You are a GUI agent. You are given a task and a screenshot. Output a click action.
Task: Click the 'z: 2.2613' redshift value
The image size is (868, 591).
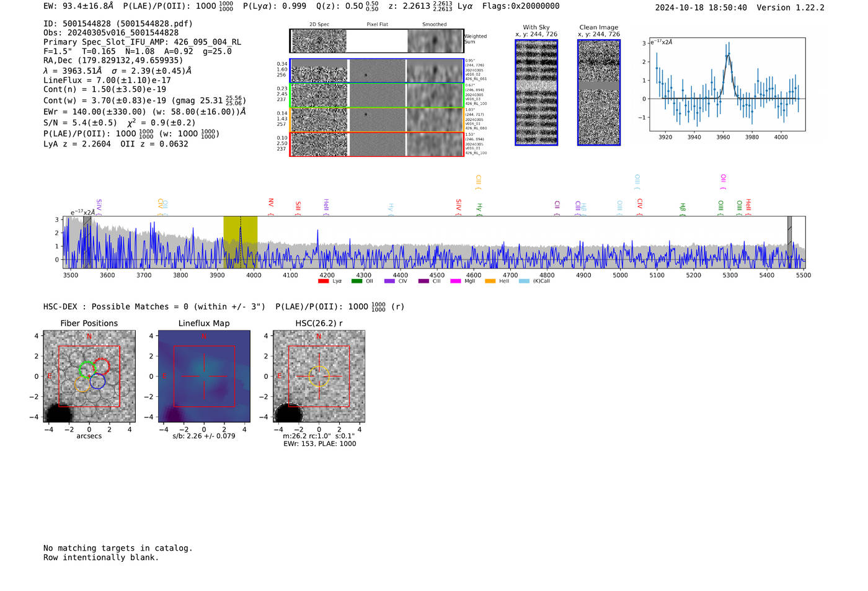coord(409,6)
